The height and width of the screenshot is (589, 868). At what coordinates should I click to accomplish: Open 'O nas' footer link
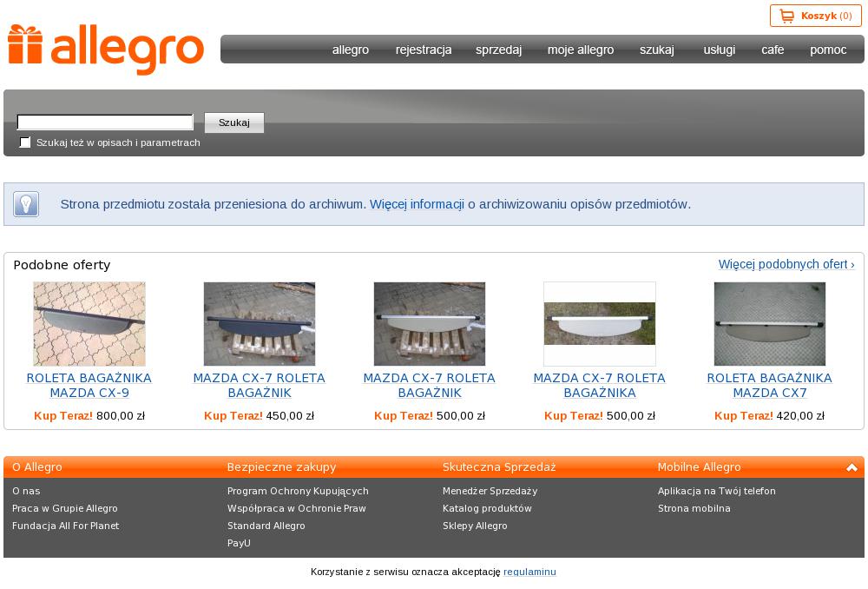[x=26, y=491]
